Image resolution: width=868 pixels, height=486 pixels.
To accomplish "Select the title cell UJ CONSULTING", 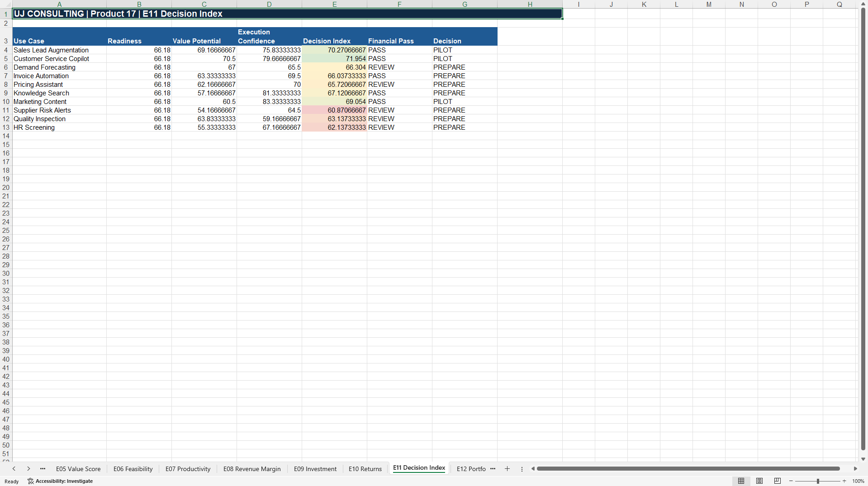I will click(x=288, y=14).
